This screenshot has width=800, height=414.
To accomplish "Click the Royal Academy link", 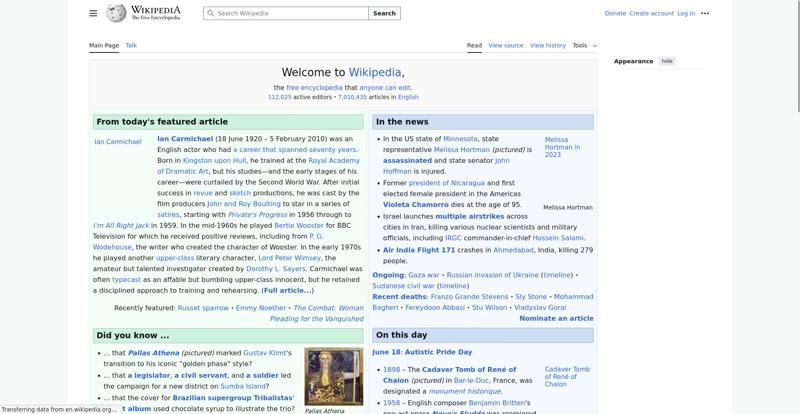I will (x=334, y=160).
